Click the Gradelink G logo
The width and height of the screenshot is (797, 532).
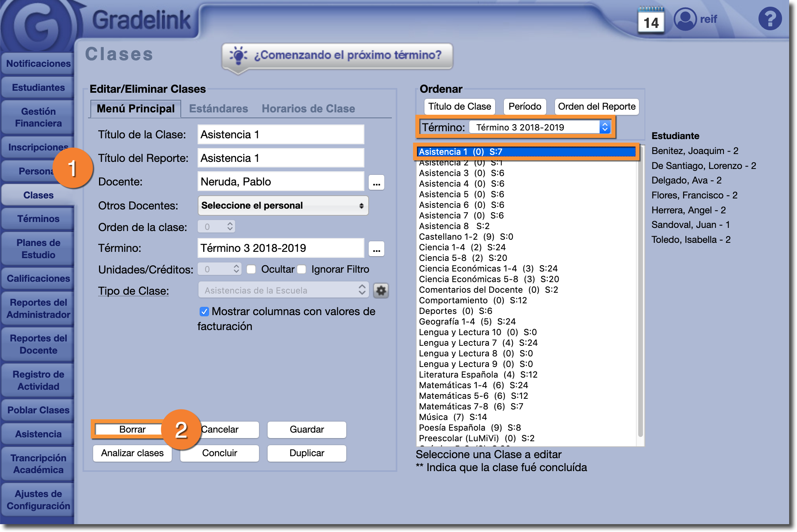[37, 27]
